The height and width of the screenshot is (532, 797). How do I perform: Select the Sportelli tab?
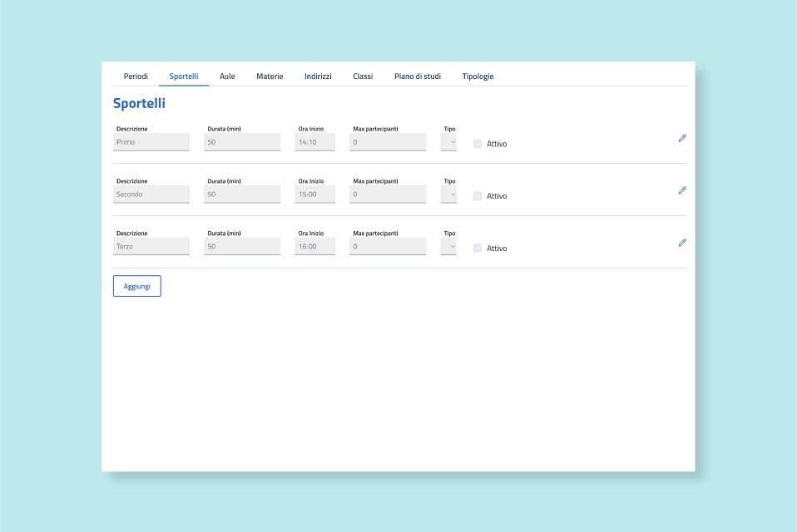(x=184, y=76)
